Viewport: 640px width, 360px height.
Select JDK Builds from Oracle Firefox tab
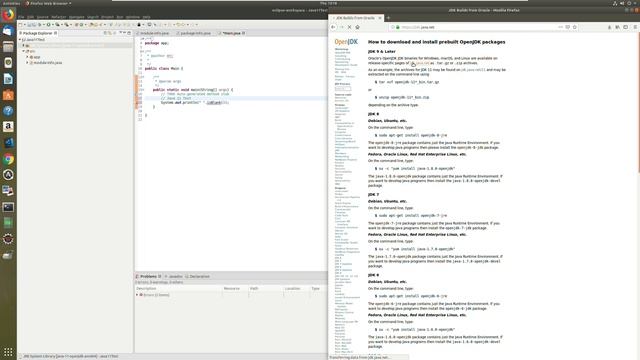tap(355, 18)
